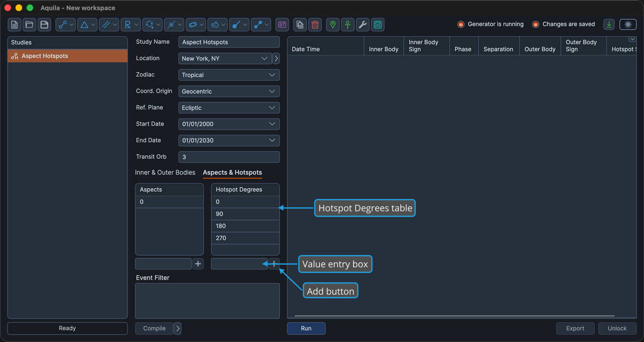The image size is (644, 342).
Task: Open the Start Date picker dropdown
Action: [x=229, y=124]
